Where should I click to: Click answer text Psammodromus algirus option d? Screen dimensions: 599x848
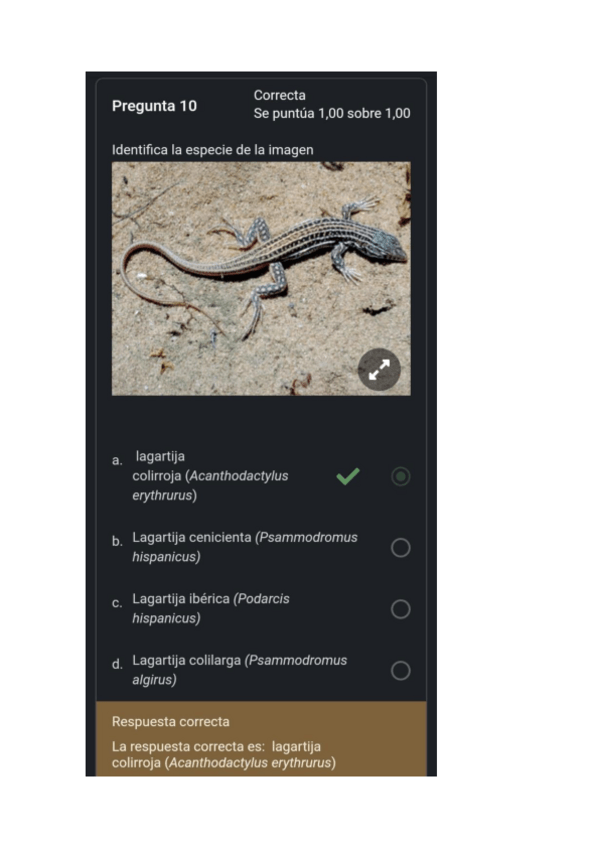pos(239,670)
